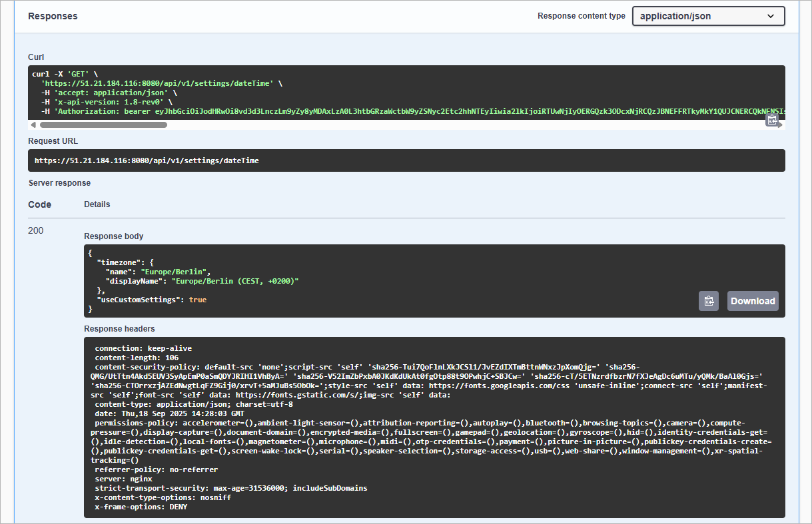Open the Response content type dropdown
This screenshot has width=812, height=524.
click(708, 16)
